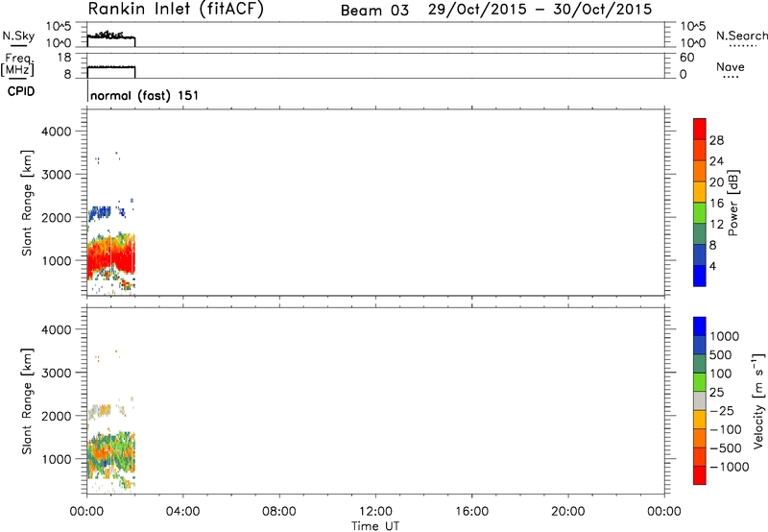
Task: Click the 3000 tick on velocity panel axis
Action: tap(57, 373)
